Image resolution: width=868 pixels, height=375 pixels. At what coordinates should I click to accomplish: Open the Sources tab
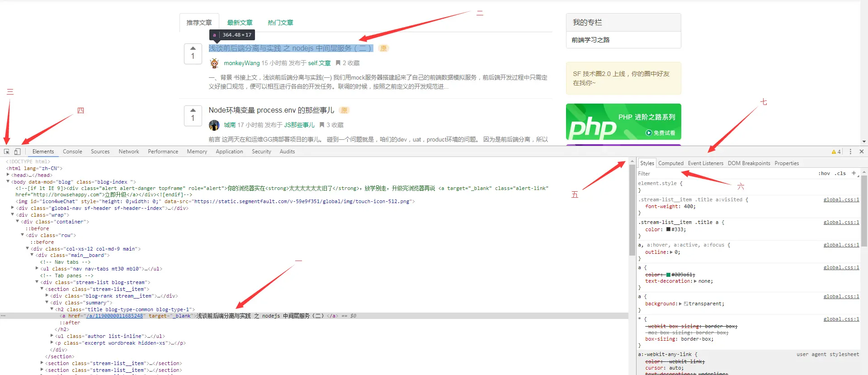pos(100,152)
